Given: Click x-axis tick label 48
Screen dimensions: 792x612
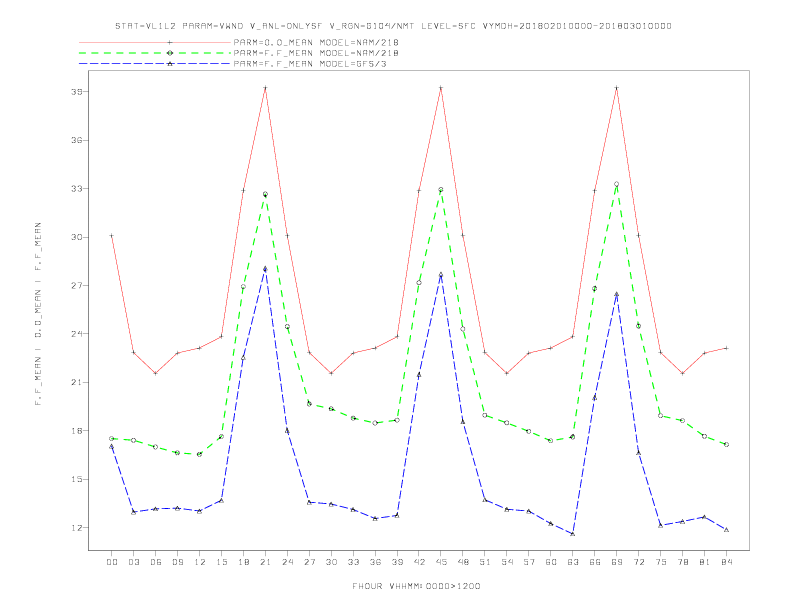Looking at the screenshot, I should (x=463, y=562).
